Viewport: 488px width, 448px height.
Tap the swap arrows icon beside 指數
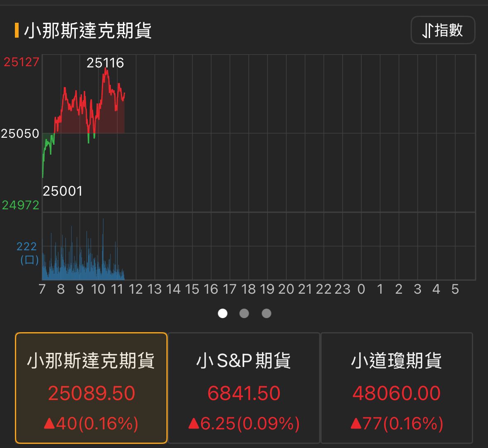pyautogui.click(x=427, y=30)
